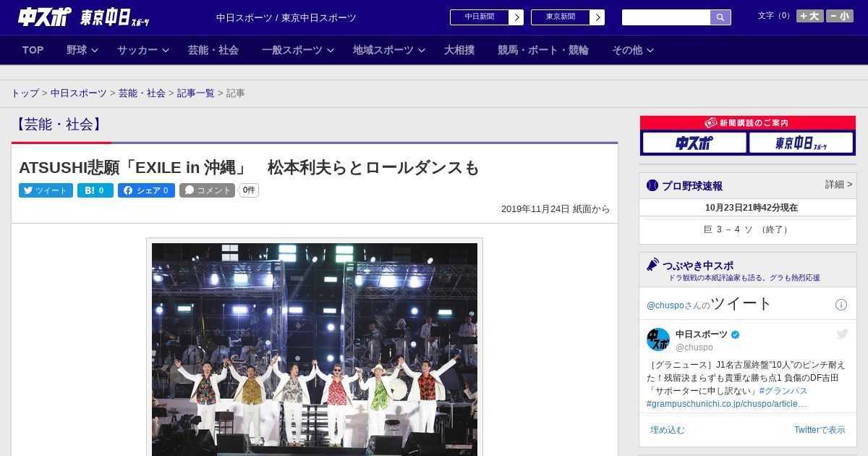Open the プロ野球速報 heading link

click(x=692, y=186)
